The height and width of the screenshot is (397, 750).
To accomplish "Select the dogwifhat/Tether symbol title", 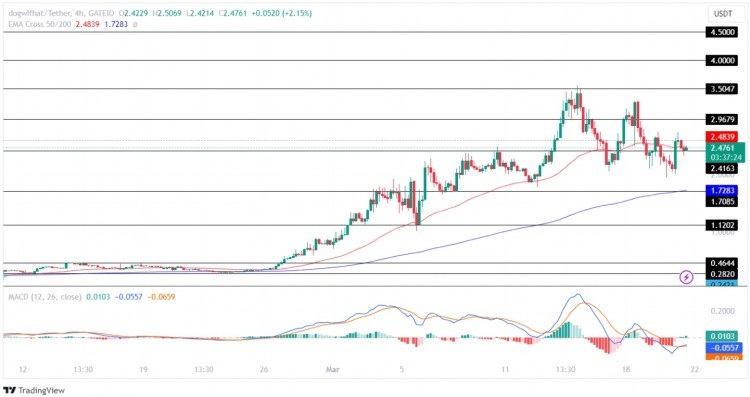I will (39, 13).
